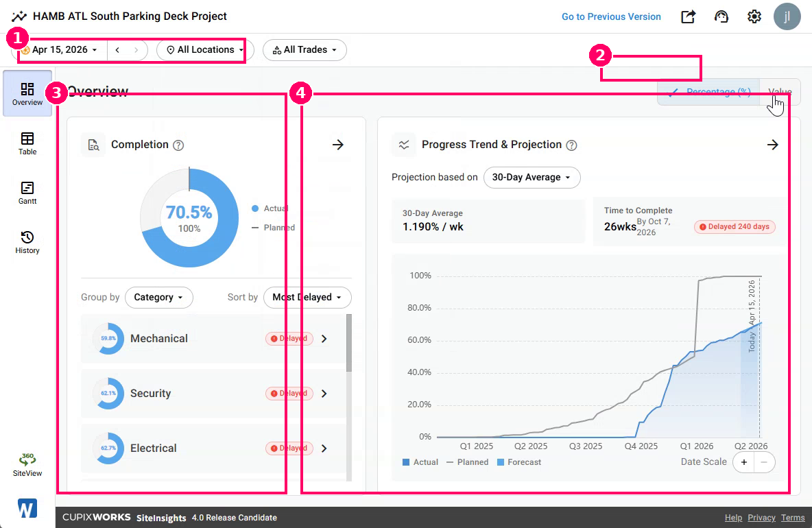Toggle display to Percentage (%) mode
Screen dimensions: 812x528
[708, 92]
